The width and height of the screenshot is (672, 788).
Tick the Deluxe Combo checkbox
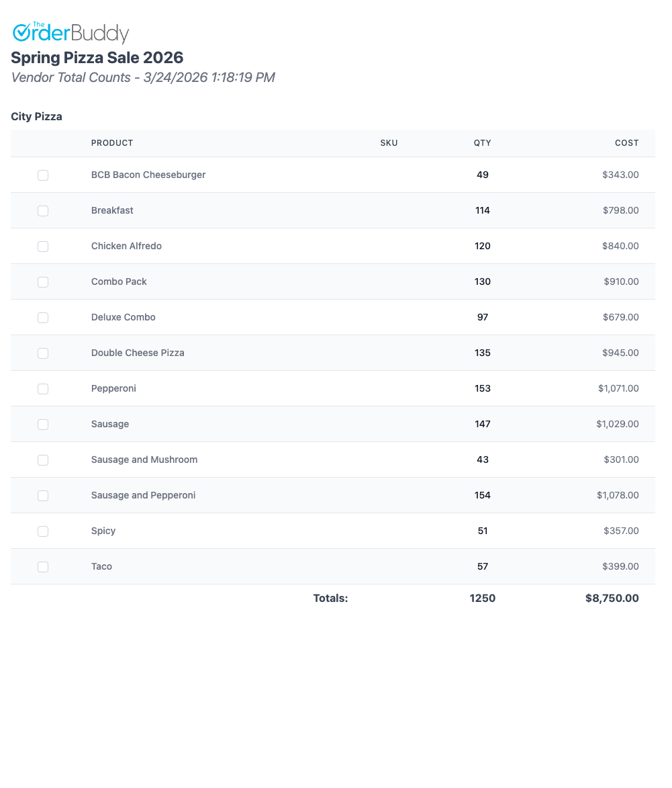(43, 317)
